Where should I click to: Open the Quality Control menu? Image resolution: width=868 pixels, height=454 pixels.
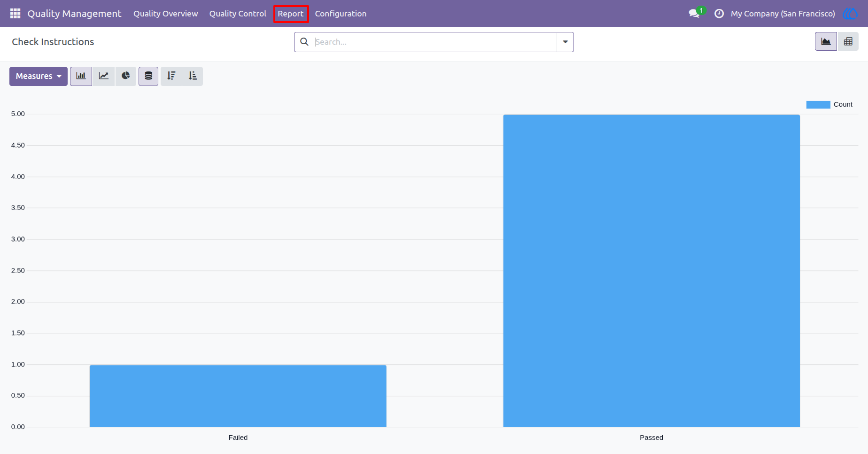pos(238,14)
